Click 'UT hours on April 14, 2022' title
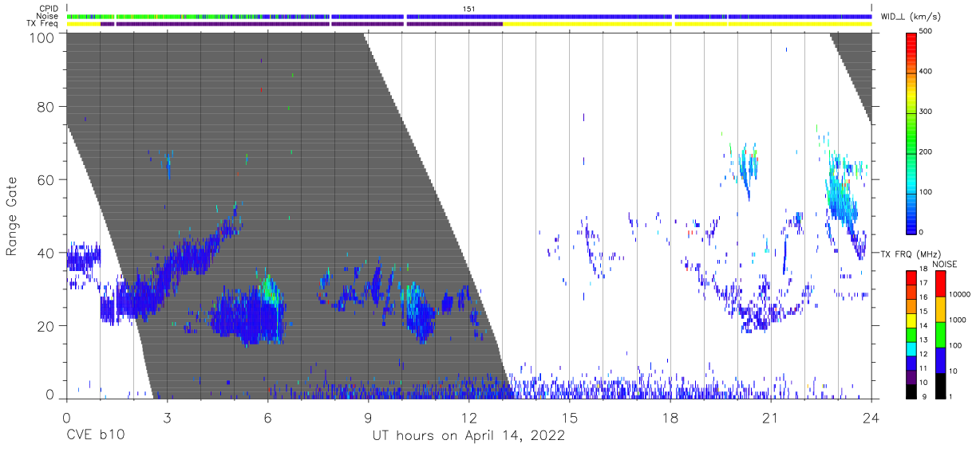 pyautogui.click(x=468, y=436)
